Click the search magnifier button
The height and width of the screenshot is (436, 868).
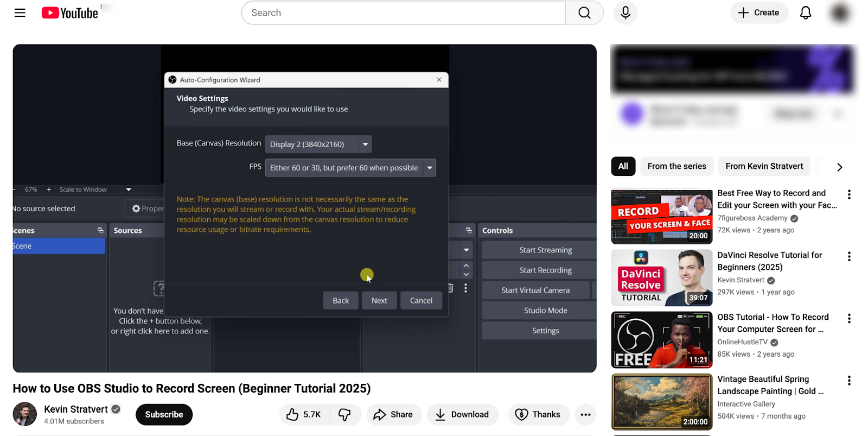[584, 12]
